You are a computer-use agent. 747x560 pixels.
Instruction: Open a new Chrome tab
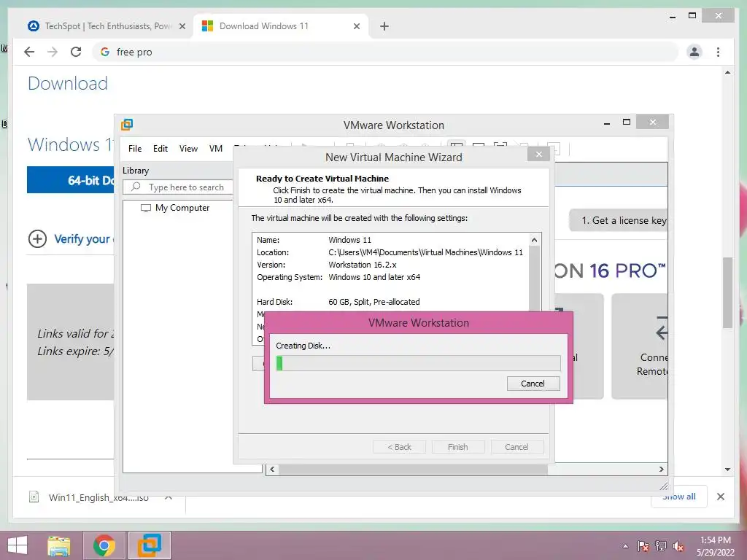click(384, 26)
